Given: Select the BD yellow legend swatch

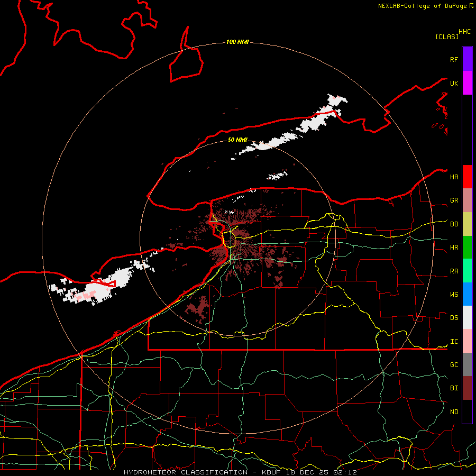Looking at the screenshot, I should [467, 224].
